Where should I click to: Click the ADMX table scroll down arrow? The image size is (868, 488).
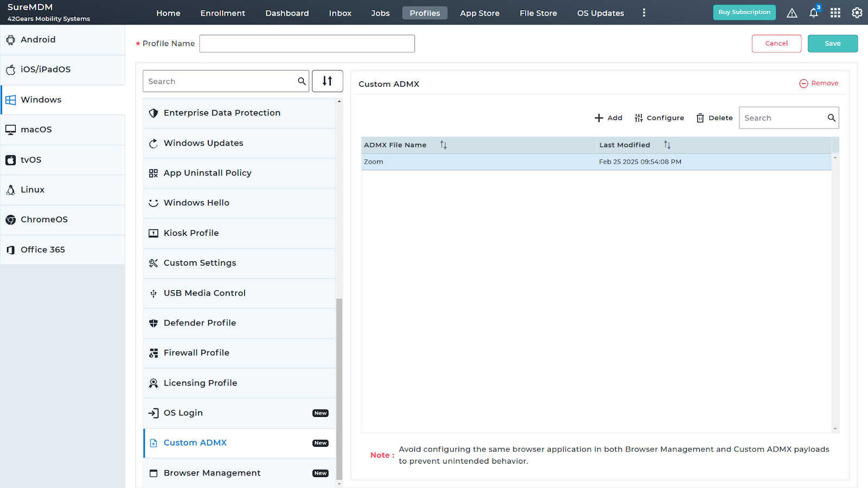point(835,429)
